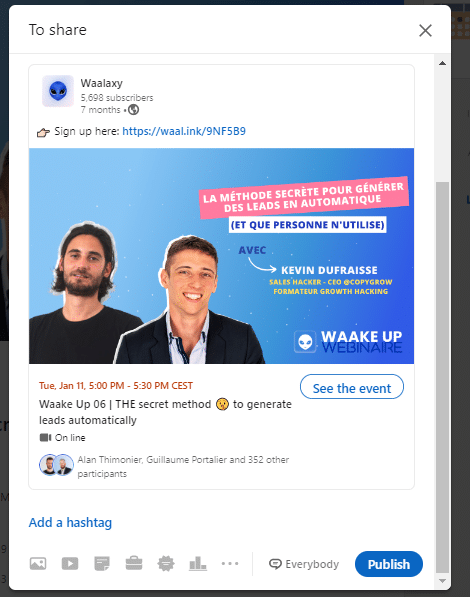The image size is (470, 597).
Task: Click the globe visibility icon
Action: [x=133, y=110]
